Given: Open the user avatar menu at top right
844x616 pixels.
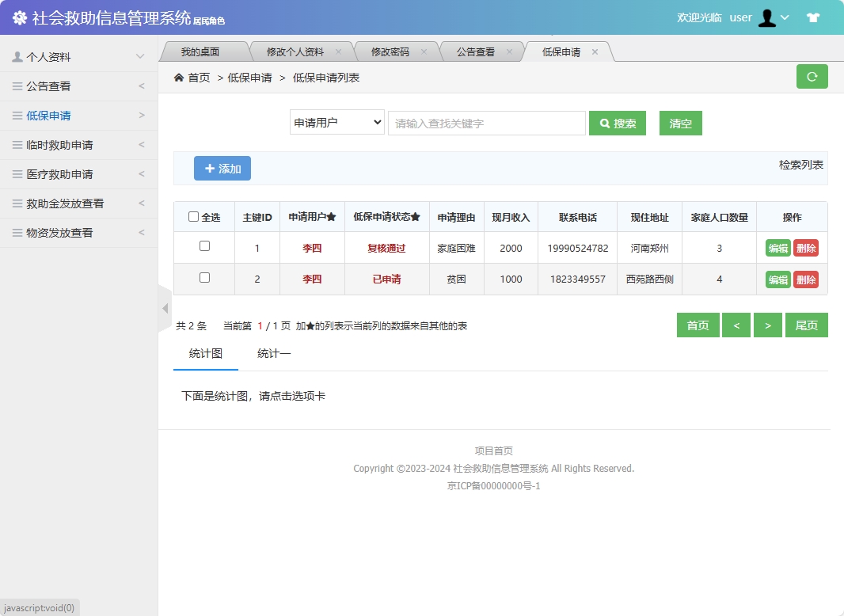Looking at the screenshot, I should 767,17.
